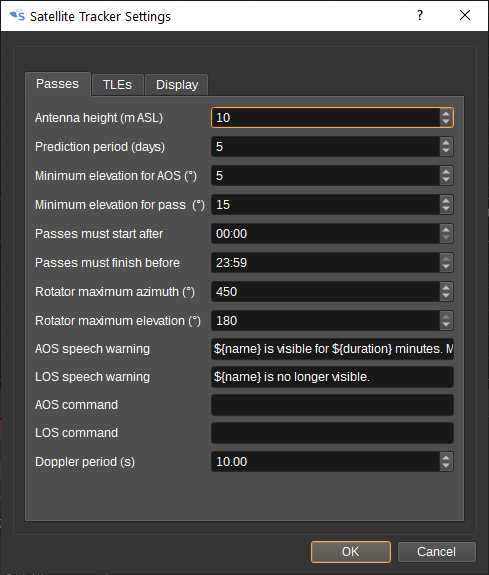Decrease Antenna height with down arrow
The image size is (489, 575).
tap(446, 122)
